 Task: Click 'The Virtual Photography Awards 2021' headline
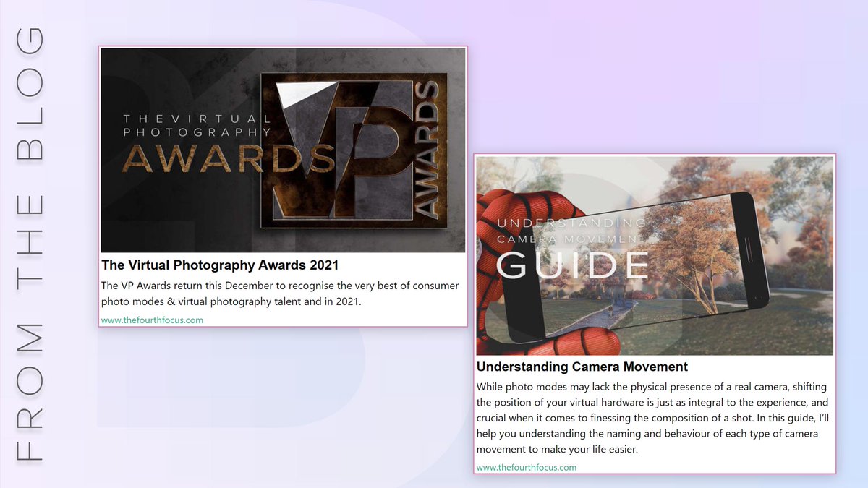220,265
